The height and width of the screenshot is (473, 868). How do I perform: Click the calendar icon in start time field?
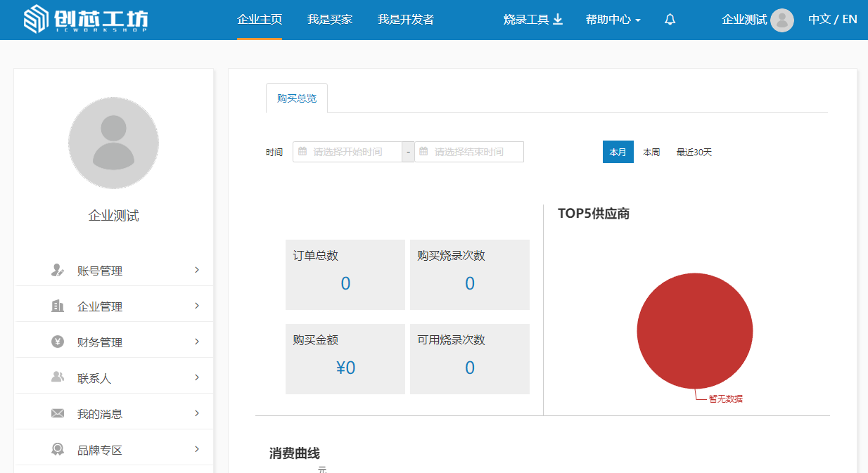click(x=302, y=151)
